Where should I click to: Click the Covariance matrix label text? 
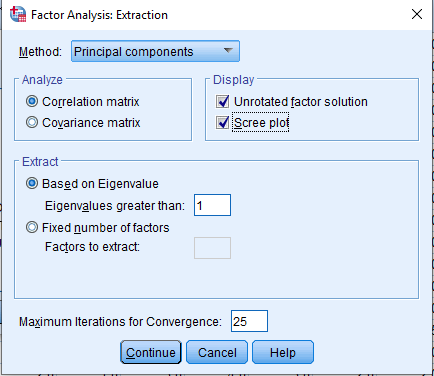click(91, 123)
